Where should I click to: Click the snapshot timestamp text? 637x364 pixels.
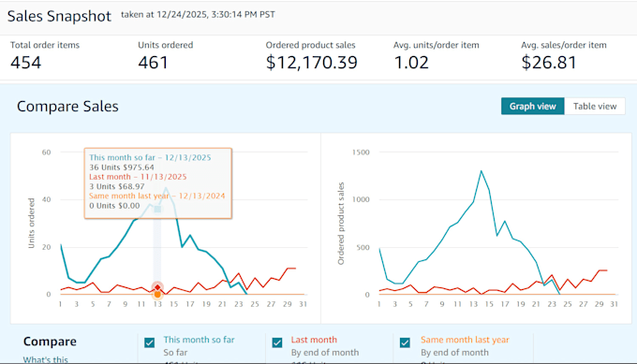point(198,15)
